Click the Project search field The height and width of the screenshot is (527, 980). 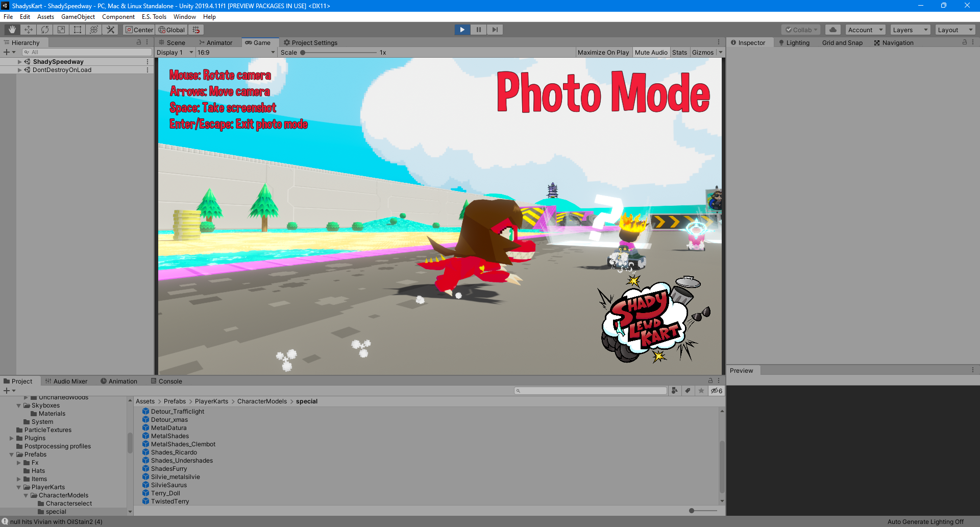pyautogui.click(x=591, y=391)
